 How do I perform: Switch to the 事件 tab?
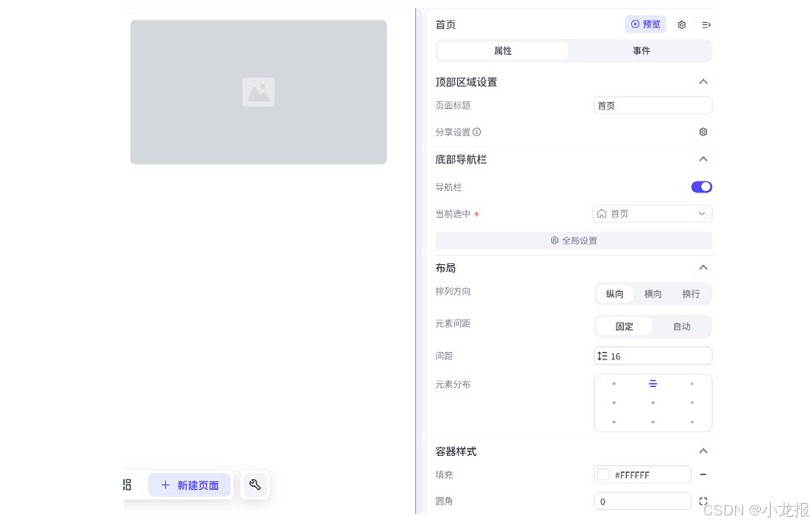pos(641,50)
